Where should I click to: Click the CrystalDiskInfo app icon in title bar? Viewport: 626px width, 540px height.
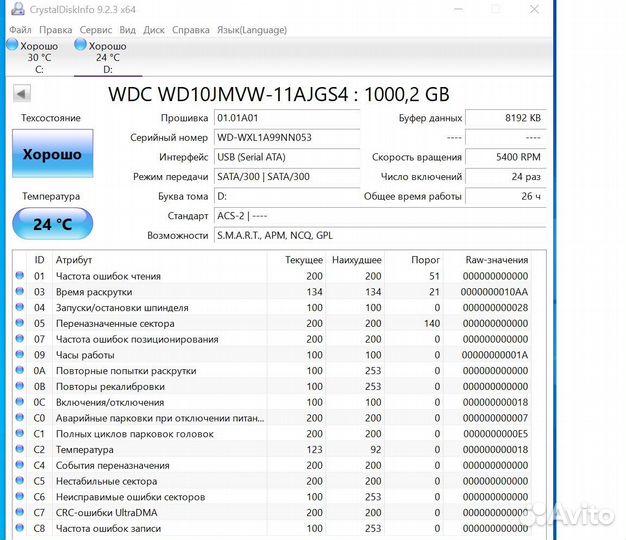pyautogui.click(x=18, y=9)
